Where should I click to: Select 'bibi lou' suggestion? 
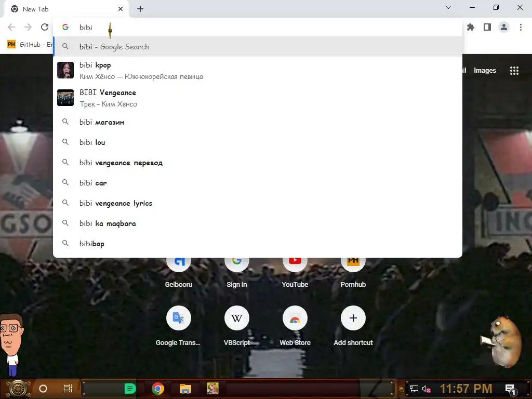click(258, 142)
